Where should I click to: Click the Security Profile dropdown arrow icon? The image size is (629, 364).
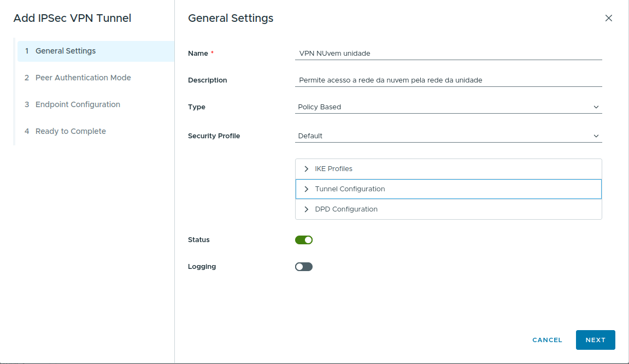tap(596, 136)
